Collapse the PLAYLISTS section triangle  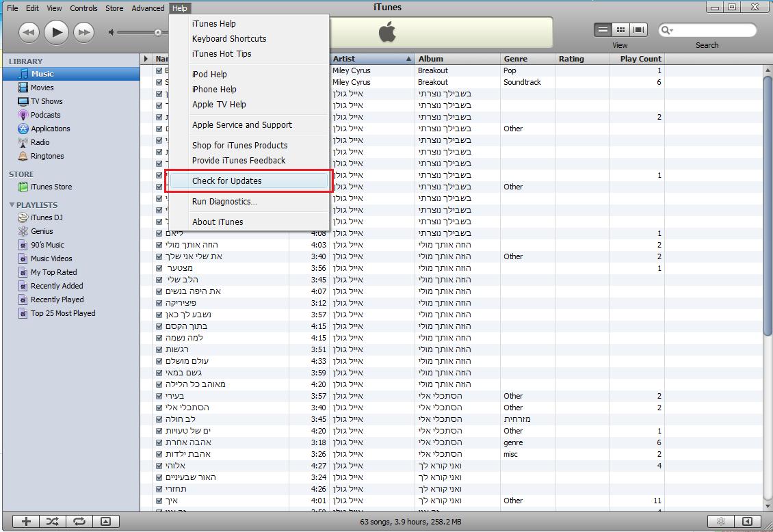12,205
